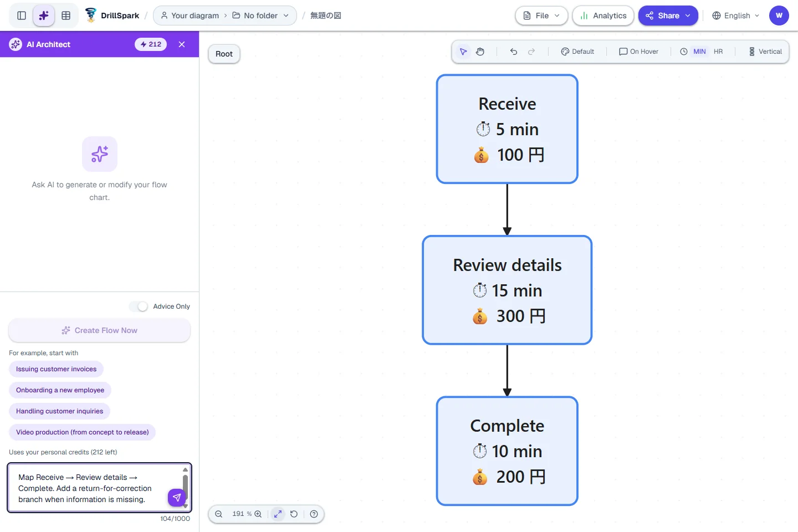
Task: Select Onboarding a new employee example
Action: 60,390
